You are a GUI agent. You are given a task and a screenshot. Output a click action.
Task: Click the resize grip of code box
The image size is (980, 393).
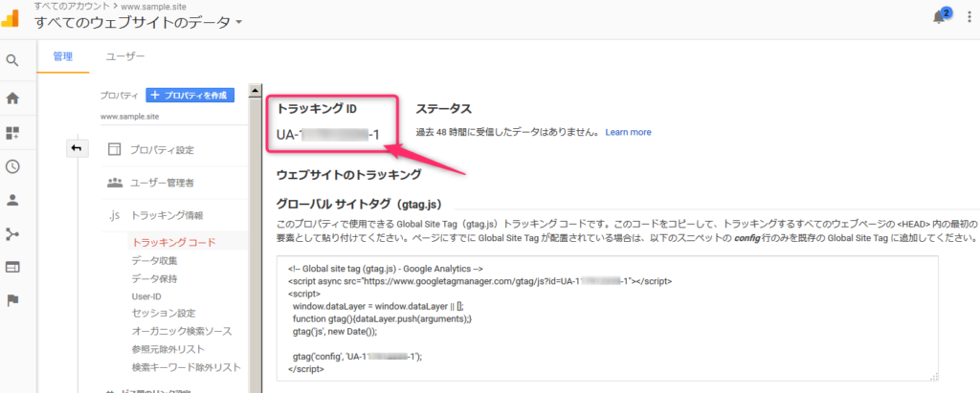[x=934, y=376]
